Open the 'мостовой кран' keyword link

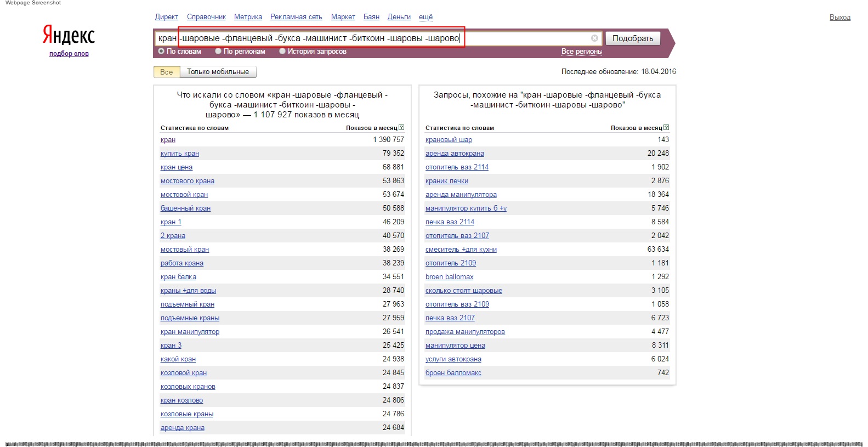click(x=184, y=195)
